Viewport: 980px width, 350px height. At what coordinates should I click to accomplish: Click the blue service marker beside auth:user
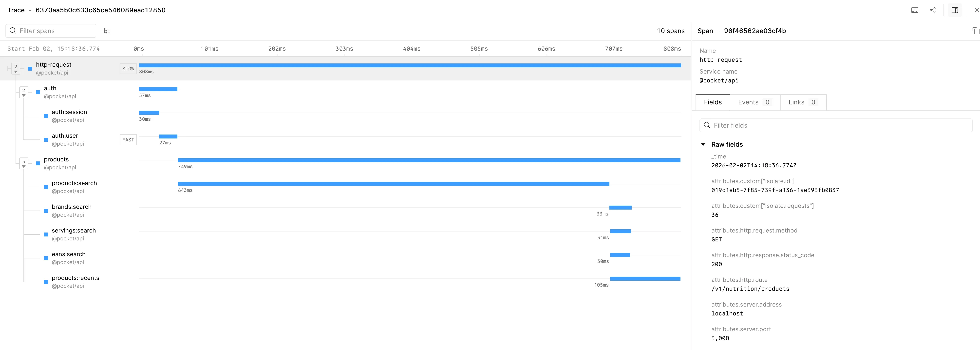click(46, 140)
